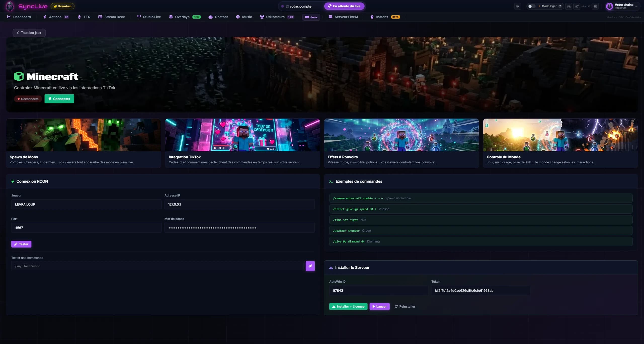Click the Tester RCON button
This screenshot has height=344, width=644.
click(x=21, y=244)
